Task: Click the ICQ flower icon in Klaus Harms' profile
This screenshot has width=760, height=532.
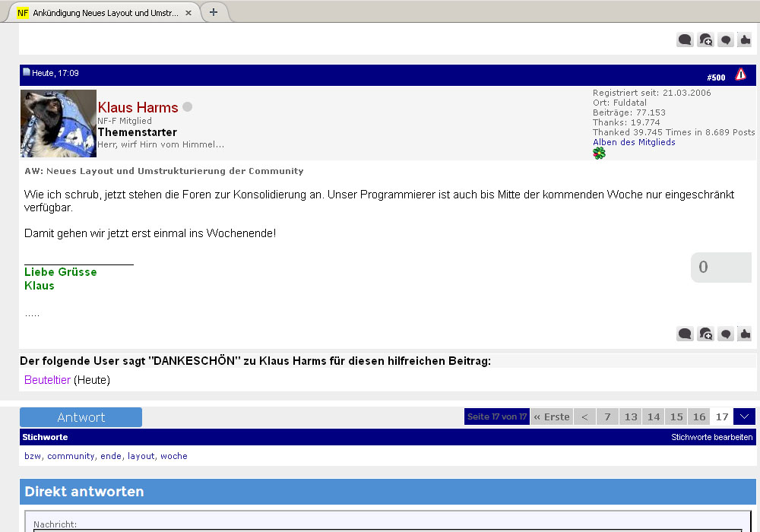Action: point(599,154)
